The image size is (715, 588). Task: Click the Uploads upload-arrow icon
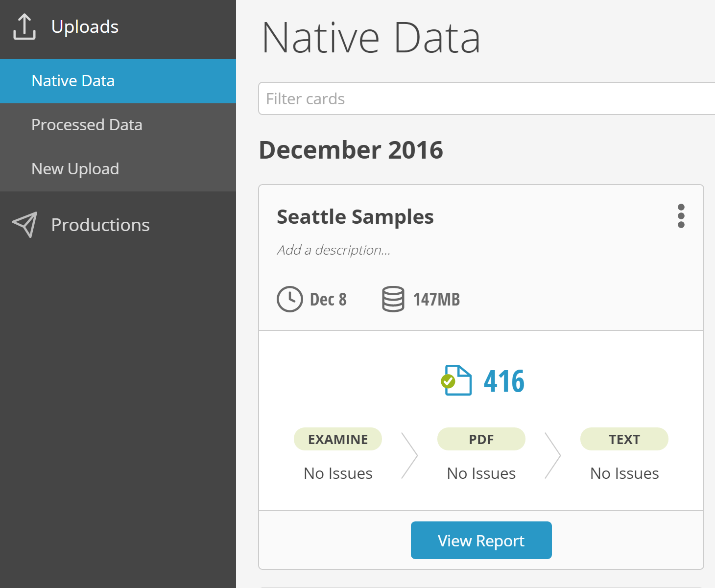pyautogui.click(x=24, y=26)
